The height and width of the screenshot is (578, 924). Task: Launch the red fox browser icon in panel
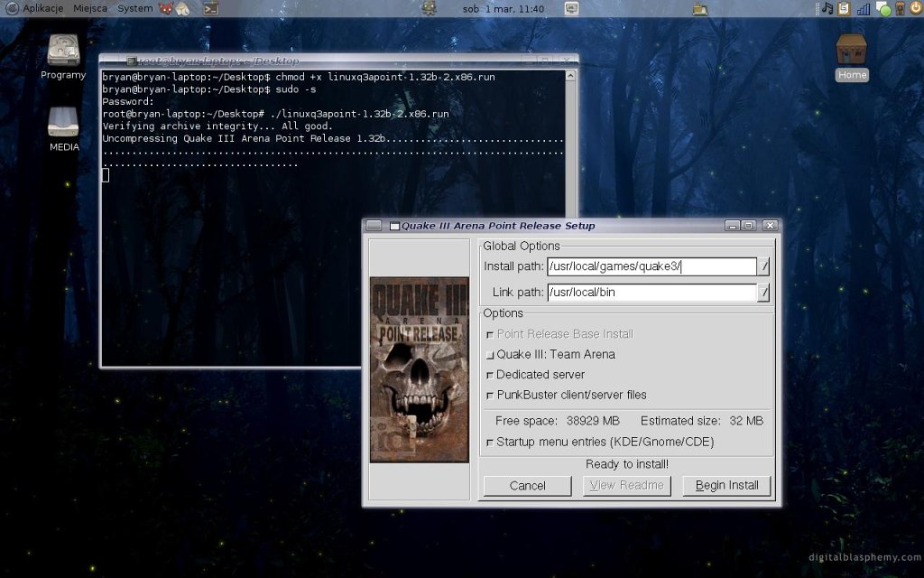[166, 8]
